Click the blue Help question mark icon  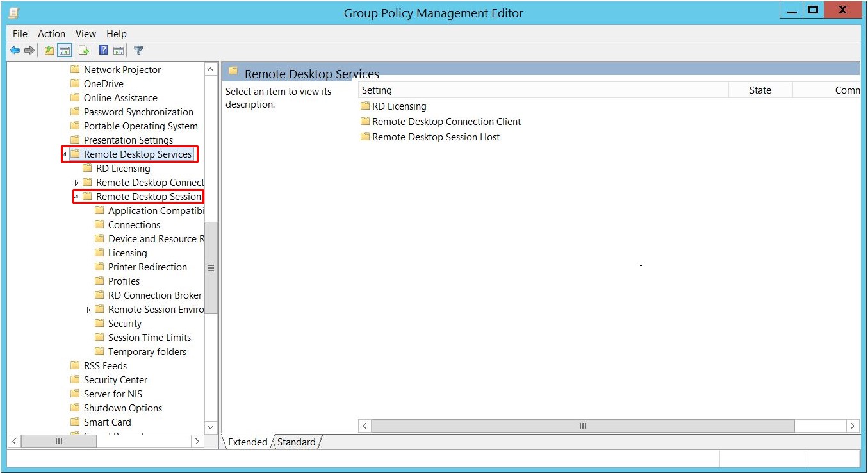(x=103, y=51)
